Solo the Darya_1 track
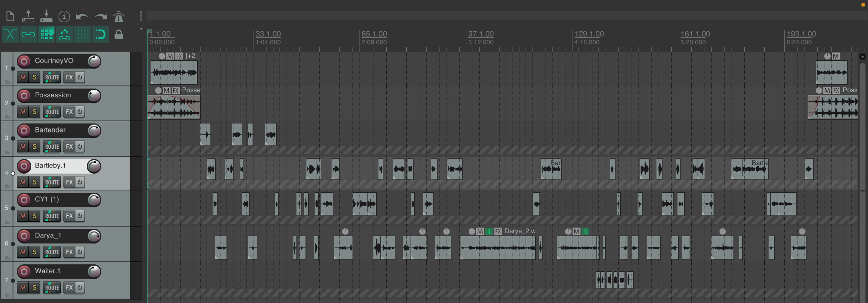The height and width of the screenshot is (303, 868). [x=34, y=252]
